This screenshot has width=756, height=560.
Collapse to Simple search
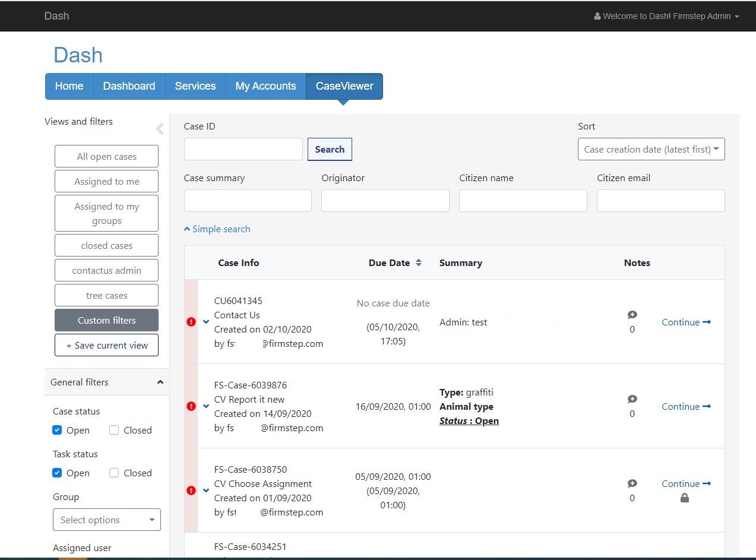click(217, 229)
